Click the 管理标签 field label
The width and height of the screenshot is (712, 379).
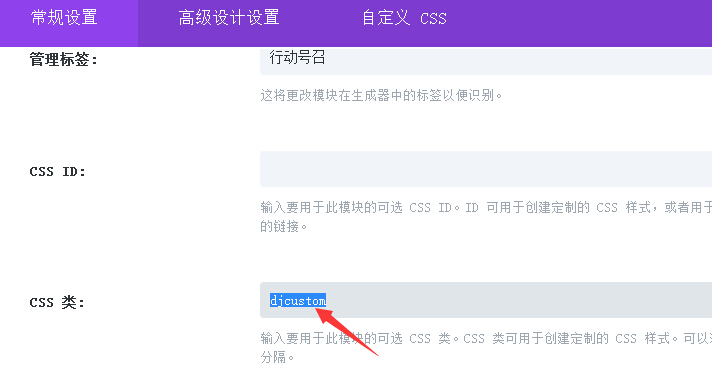click(64, 59)
